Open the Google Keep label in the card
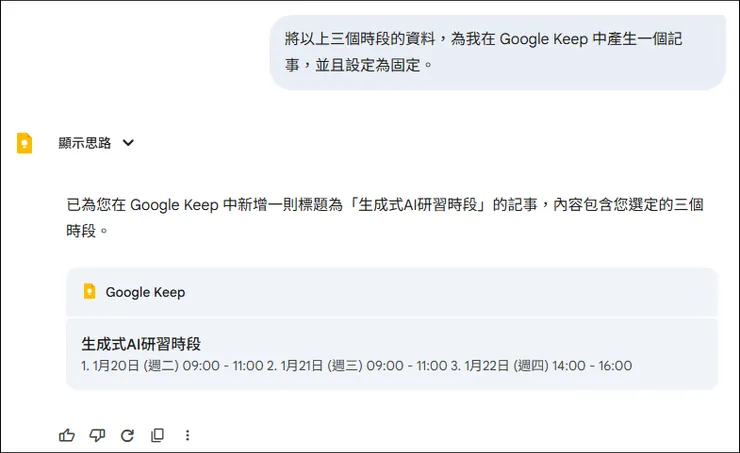The image size is (740, 453). [x=145, y=292]
